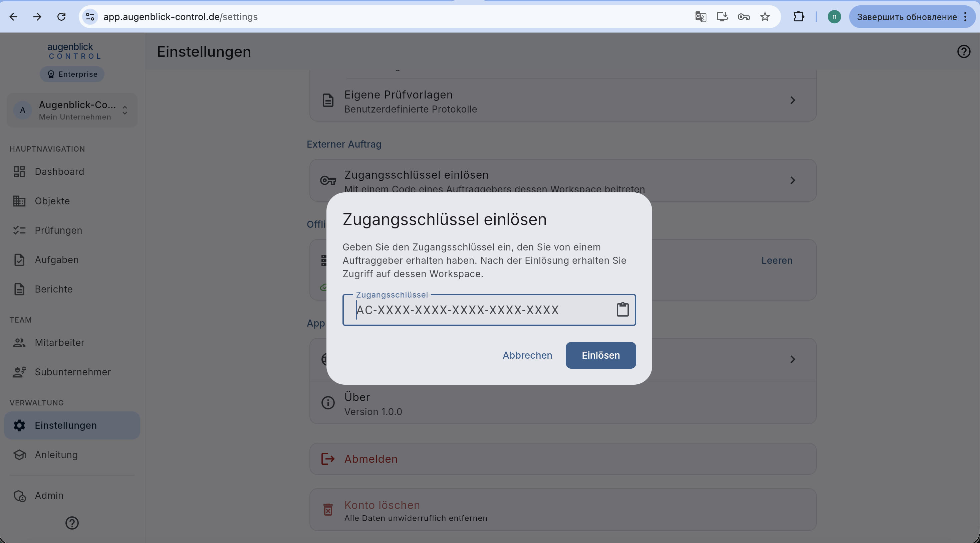
Task: Open the Eigene Prüfvorlagen chevron
Action: pyautogui.click(x=792, y=100)
